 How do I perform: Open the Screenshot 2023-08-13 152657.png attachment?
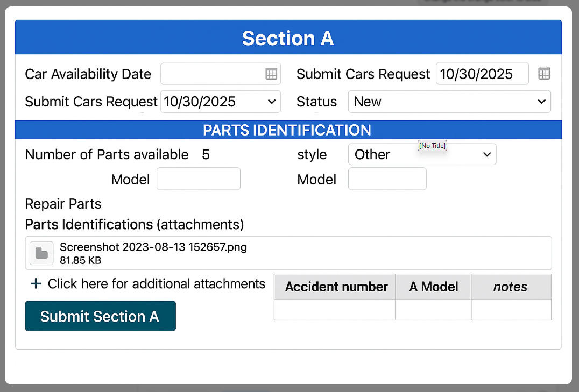point(153,247)
